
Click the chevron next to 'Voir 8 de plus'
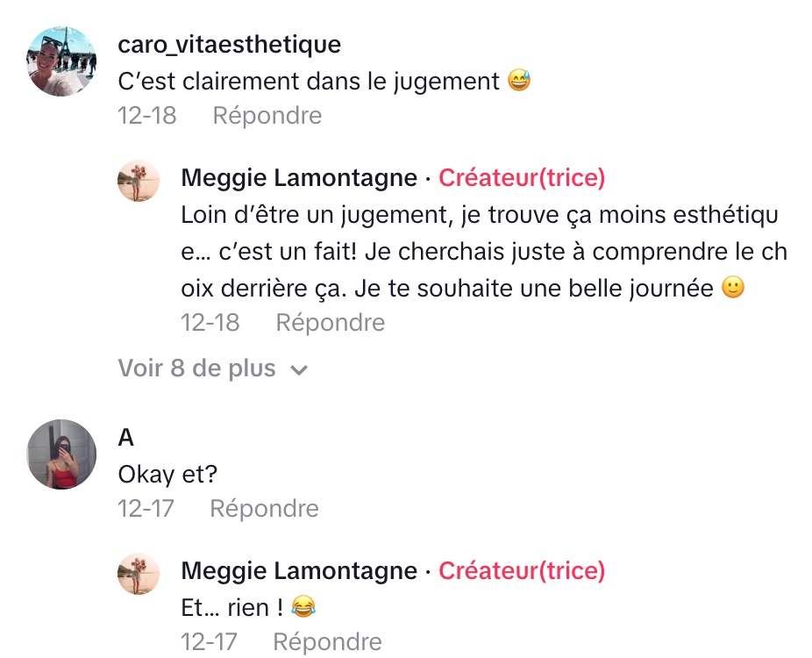[299, 370]
